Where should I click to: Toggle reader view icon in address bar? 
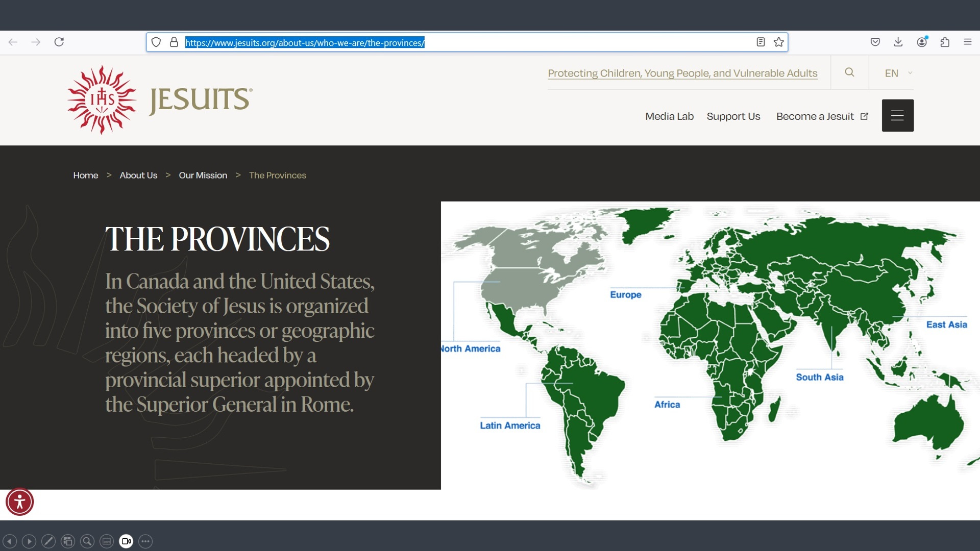click(761, 42)
